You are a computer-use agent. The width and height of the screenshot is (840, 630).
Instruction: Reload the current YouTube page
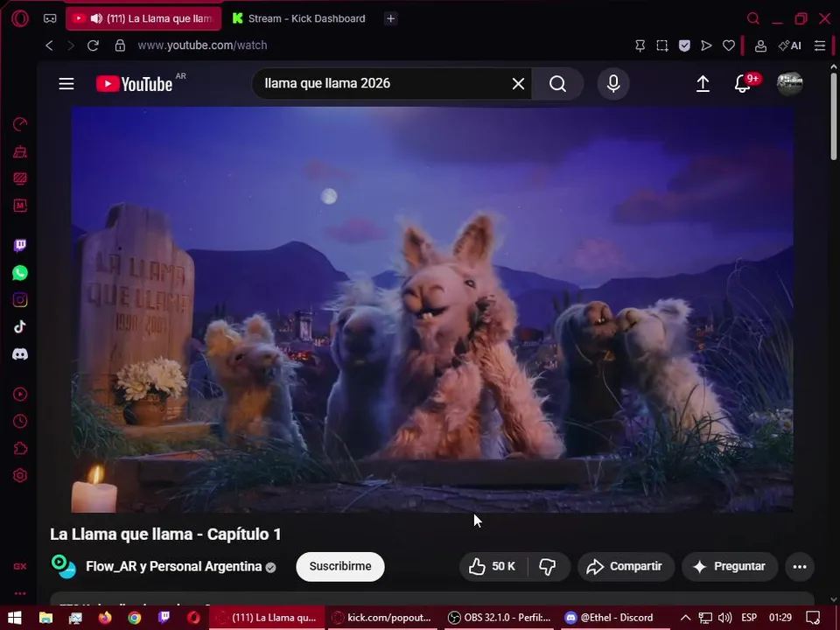94,45
